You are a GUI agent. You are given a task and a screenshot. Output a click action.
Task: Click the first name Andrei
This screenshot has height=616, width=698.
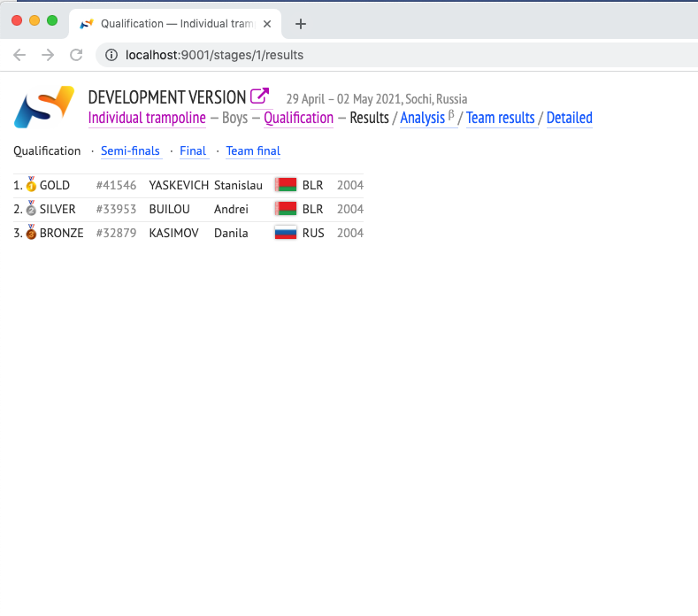click(231, 209)
